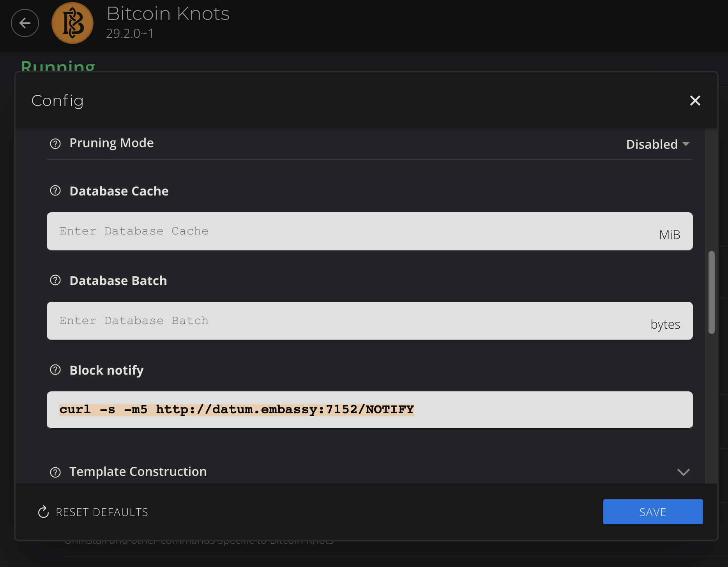Image resolution: width=728 pixels, height=567 pixels.
Task: Open help for Pruning Mode
Action: [x=55, y=144]
